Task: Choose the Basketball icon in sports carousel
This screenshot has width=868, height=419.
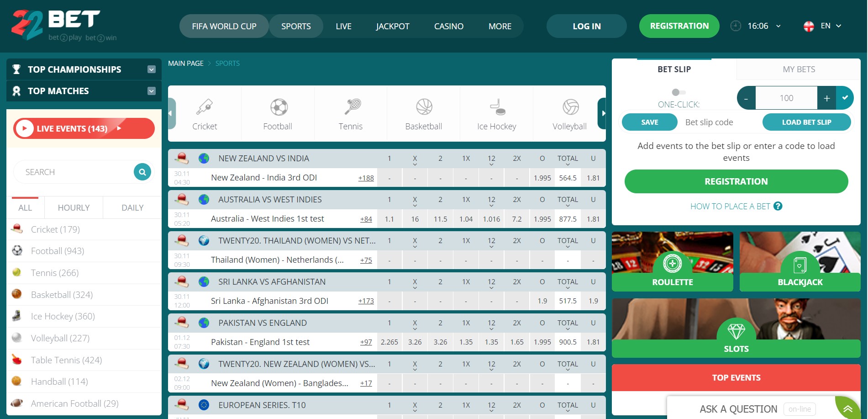Action: tap(424, 107)
